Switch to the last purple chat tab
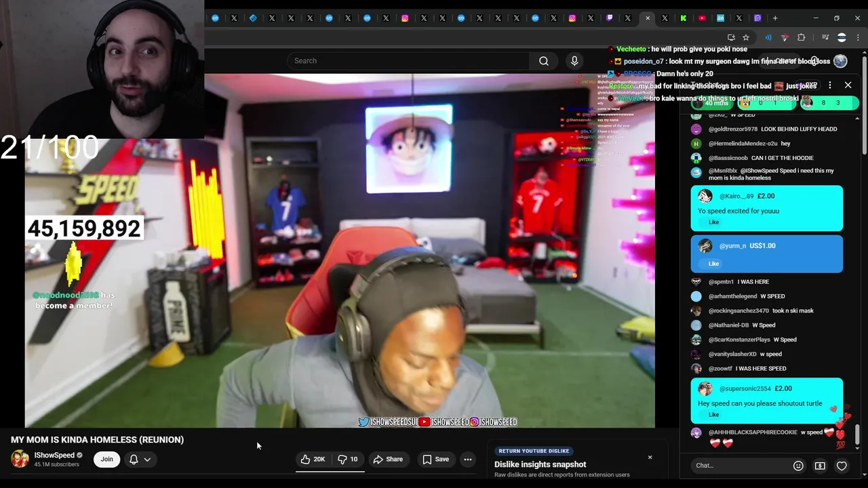Viewport: 868px width, 488px height. pyautogui.click(x=757, y=18)
